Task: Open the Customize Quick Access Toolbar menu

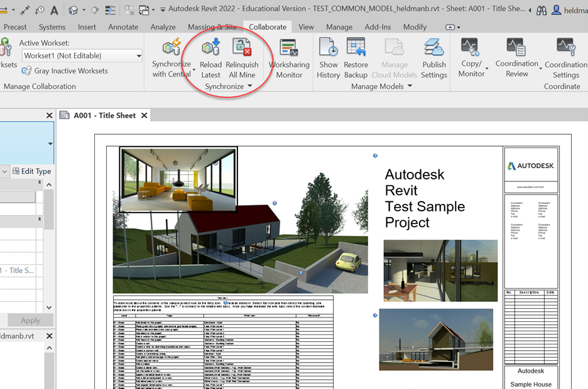Action: tap(163, 10)
